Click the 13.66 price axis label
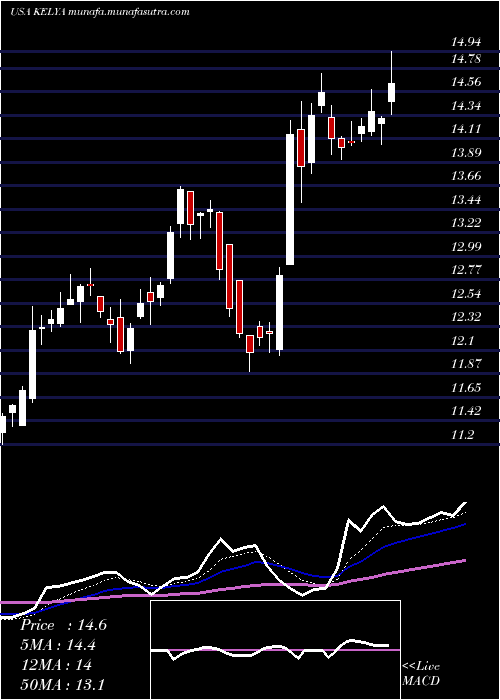The height and width of the screenshot is (700, 500). pyautogui.click(x=466, y=175)
